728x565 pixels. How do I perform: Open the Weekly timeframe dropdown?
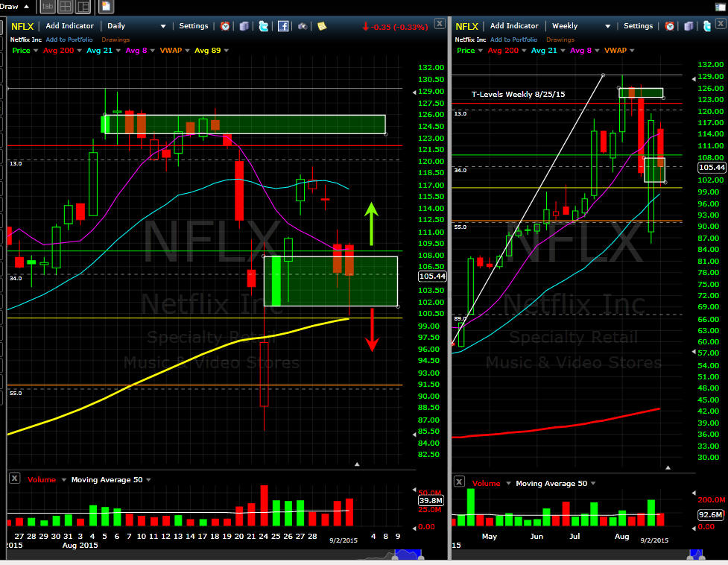pyautogui.click(x=580, y=26)
